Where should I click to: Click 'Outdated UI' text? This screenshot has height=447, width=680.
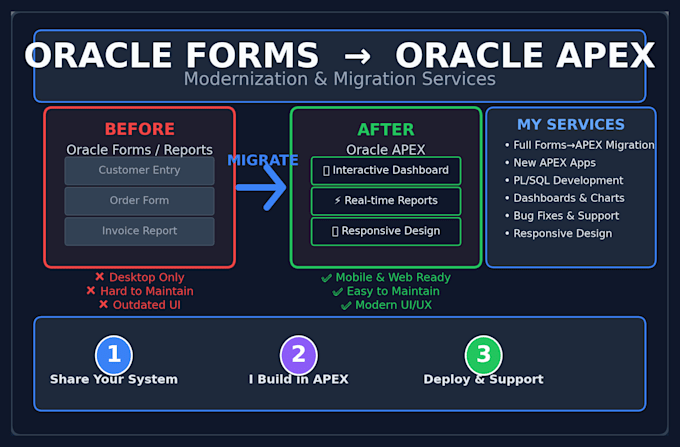pos(147,305)
